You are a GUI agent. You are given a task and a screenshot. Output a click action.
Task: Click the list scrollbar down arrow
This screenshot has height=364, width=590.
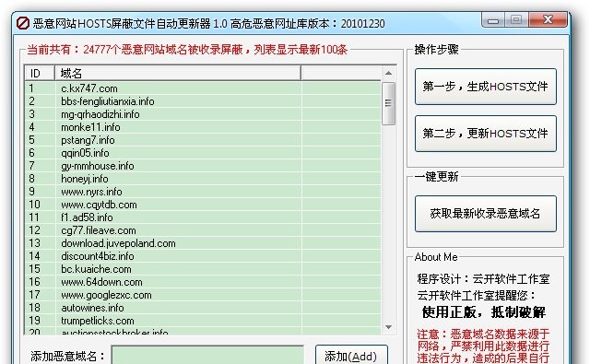(389, 327)
